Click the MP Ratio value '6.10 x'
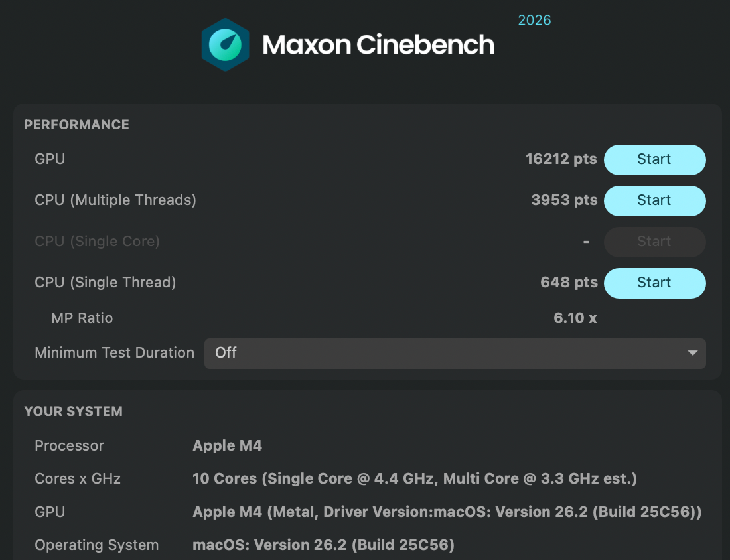Screen dimensions: 730x560 (575, 318)
